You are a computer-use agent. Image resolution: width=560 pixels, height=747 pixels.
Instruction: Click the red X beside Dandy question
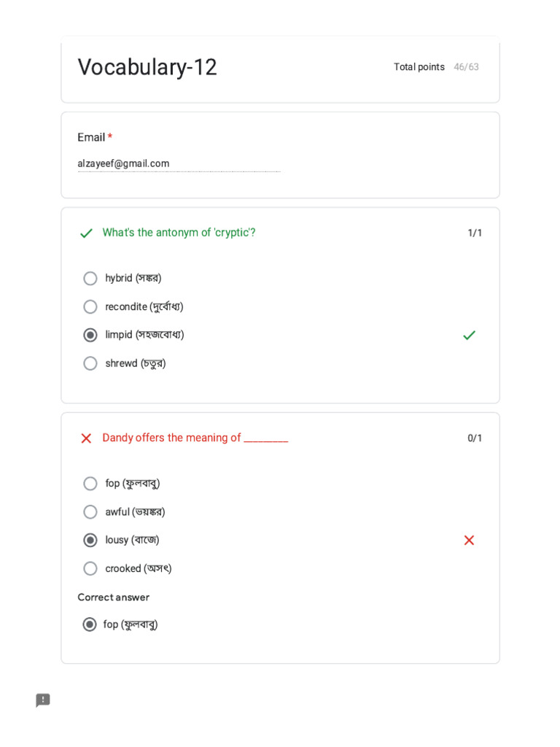(x=86, y=438)
